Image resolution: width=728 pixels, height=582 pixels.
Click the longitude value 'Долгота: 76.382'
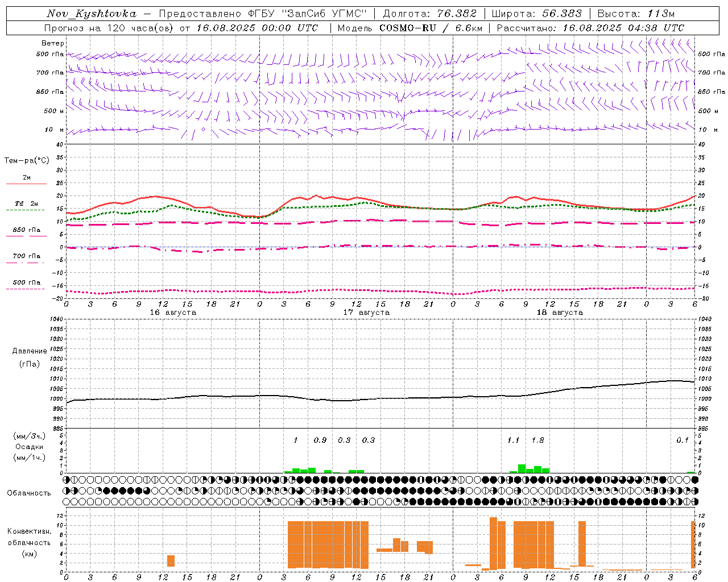pyautogui.click(x=429, y=14)
